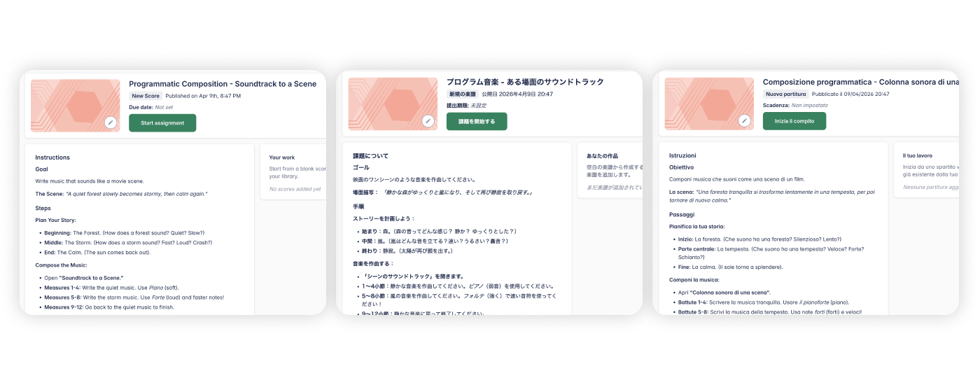Click the Middle: The Storm bullet
The height and width of the screenshot is (392, 980).
[x=128, y=242]
